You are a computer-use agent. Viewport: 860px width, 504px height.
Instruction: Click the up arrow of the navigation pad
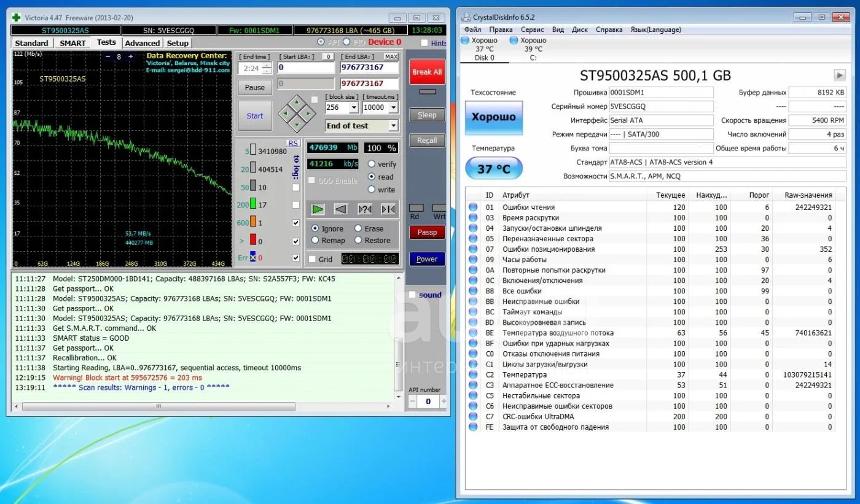(297, 102)
